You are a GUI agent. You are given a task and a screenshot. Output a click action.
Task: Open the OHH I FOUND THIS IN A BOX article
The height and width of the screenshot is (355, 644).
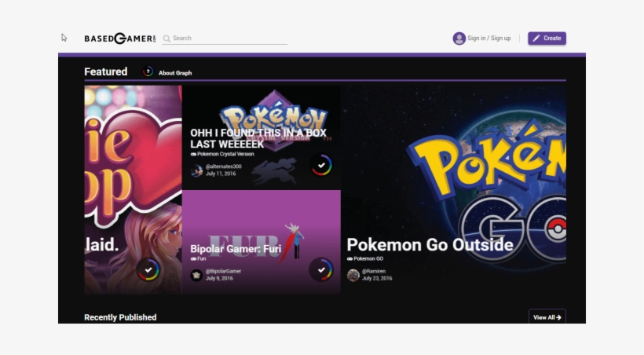pos(258,138)
